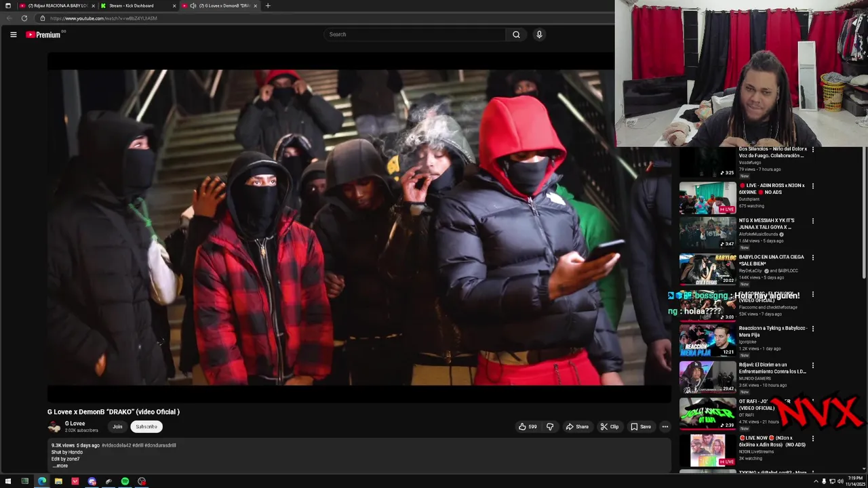This screenshot has height=488, width=868.
Task: Open options menu for LIVE NOW N3on video
Action: [812, 439]
